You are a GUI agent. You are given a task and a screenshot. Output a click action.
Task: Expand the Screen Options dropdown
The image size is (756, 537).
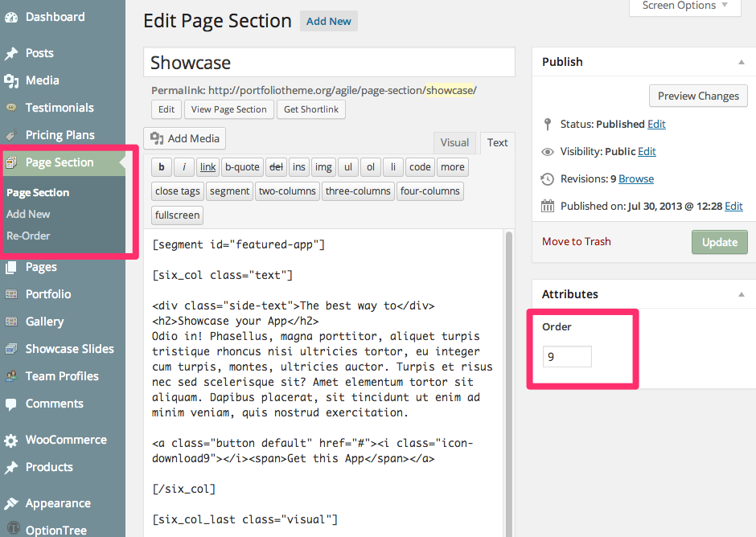pos(684,6)
